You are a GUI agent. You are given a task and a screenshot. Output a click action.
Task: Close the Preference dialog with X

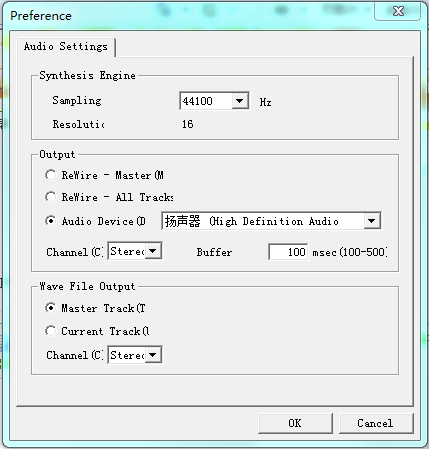coord(398,11)
